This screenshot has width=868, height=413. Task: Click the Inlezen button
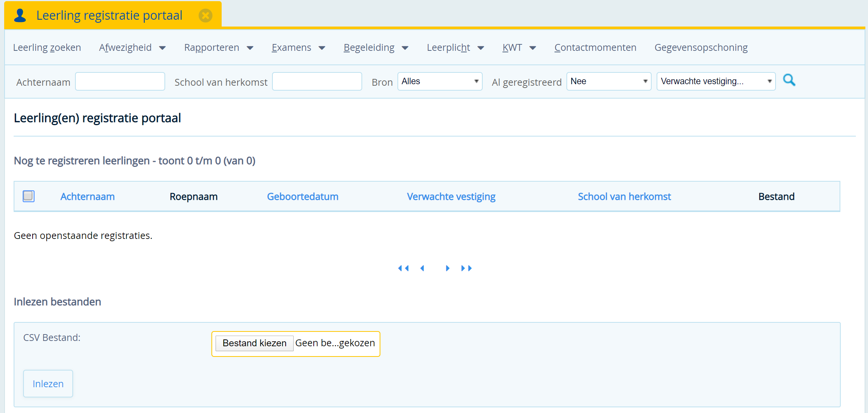48,383
